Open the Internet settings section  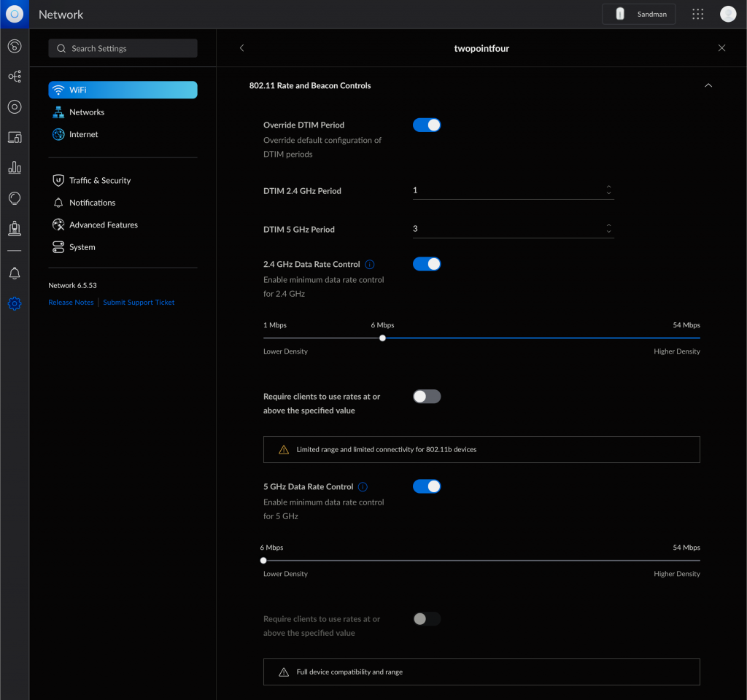(x=82, y=134)
